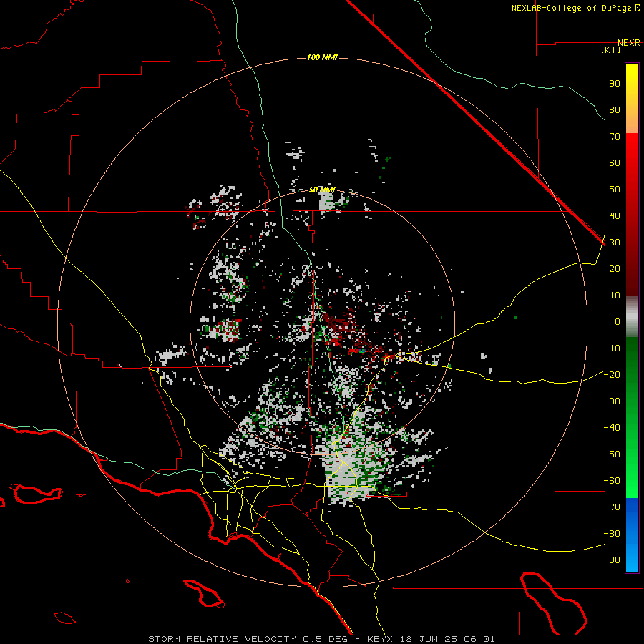Image resolution: width=644 pixels, height=644 pixels.
Task: Click the KEYX station identifier in caption
Action: click(x=380, y=639)
